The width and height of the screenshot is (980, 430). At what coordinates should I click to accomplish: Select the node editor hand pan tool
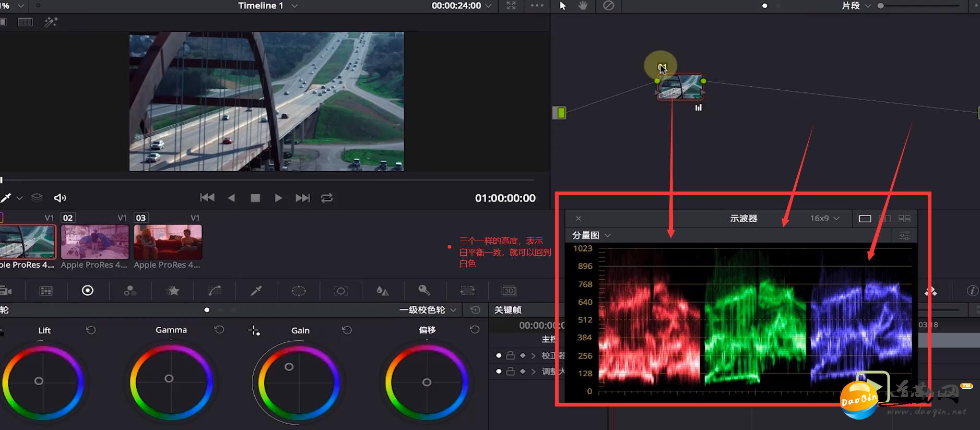583,6
